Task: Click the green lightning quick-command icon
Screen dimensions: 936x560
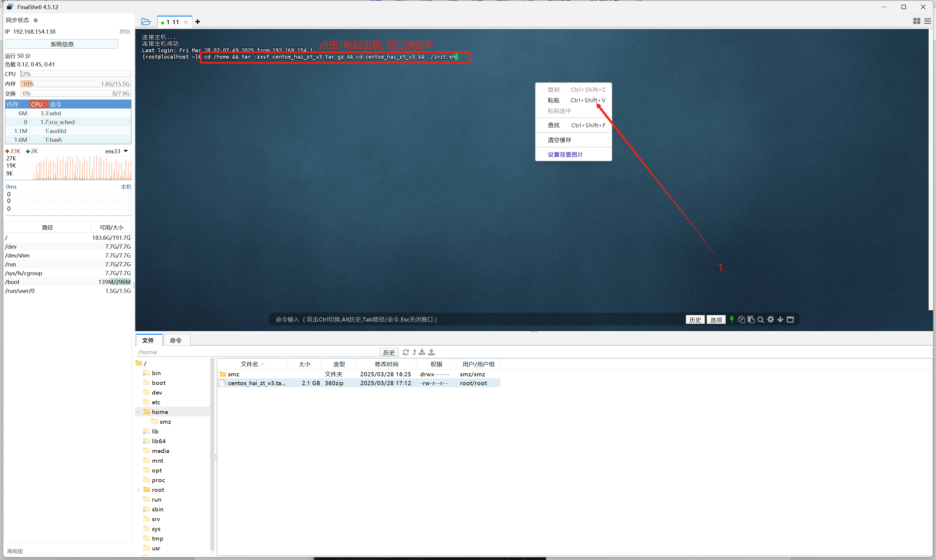Action: (732, 320)
